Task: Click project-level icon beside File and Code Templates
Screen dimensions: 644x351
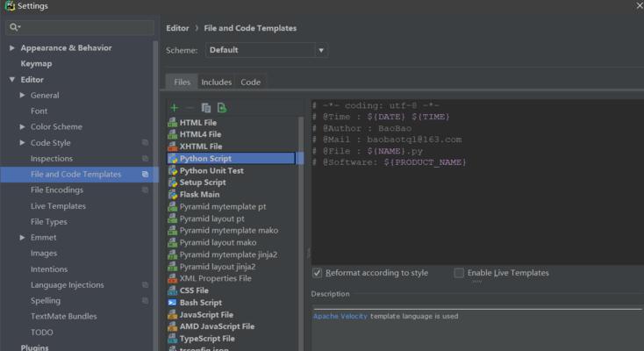Action: [x=145, y=175]
